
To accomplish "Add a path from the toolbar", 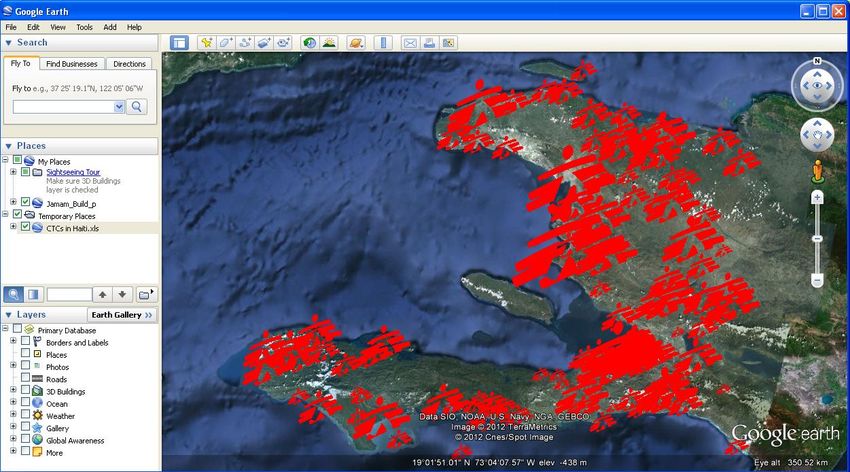I will coord(244,43).
